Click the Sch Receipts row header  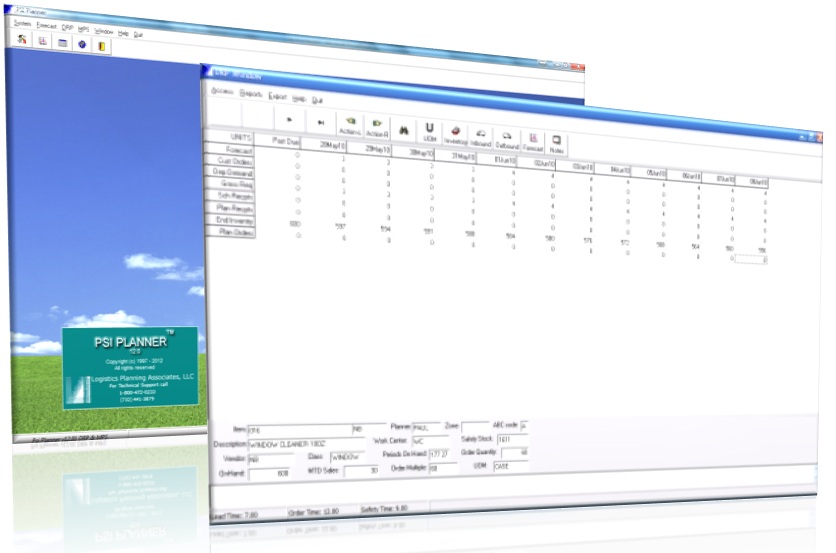pos(230,196)
